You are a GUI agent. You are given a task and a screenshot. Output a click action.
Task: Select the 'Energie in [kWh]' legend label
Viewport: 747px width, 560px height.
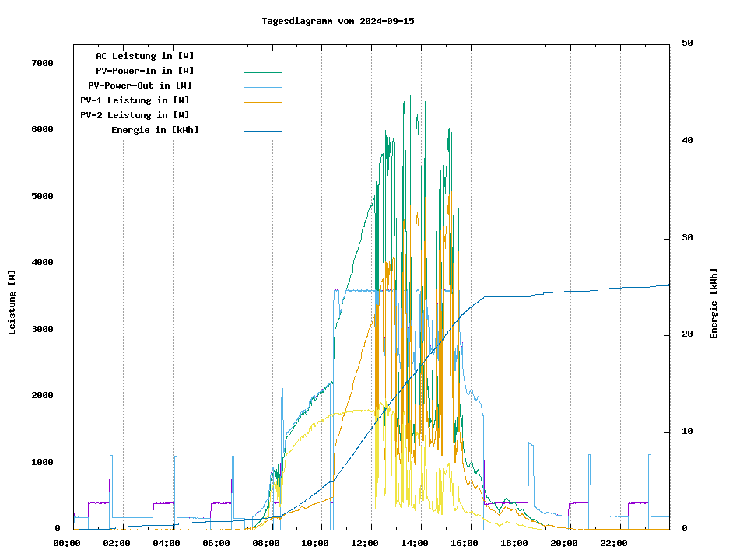154,130
